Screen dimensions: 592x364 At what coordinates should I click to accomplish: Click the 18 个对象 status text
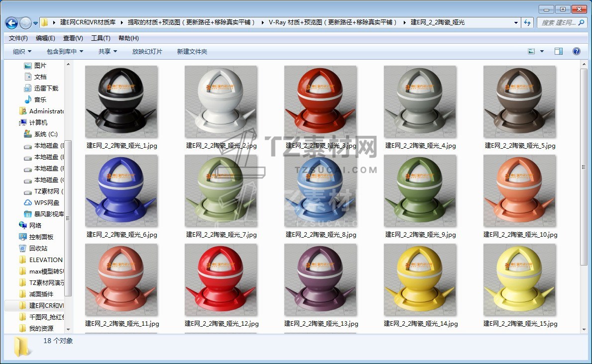(x=58, y=341)
